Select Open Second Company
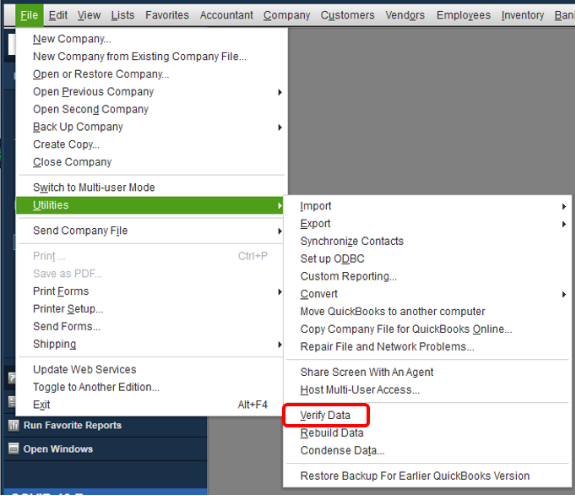The width and height of the screenshot is (575, 496). (91, 109)
